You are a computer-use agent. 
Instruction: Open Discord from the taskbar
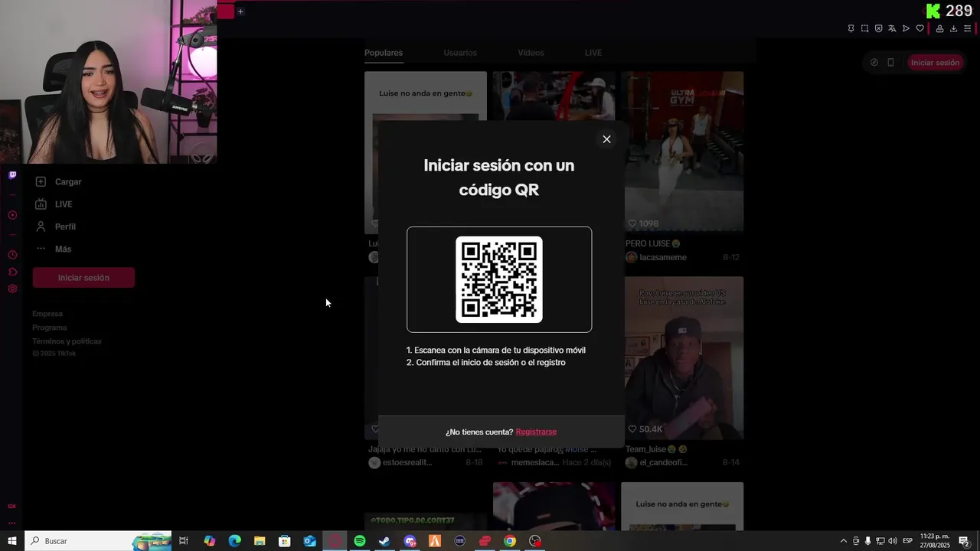click(410, 541)
